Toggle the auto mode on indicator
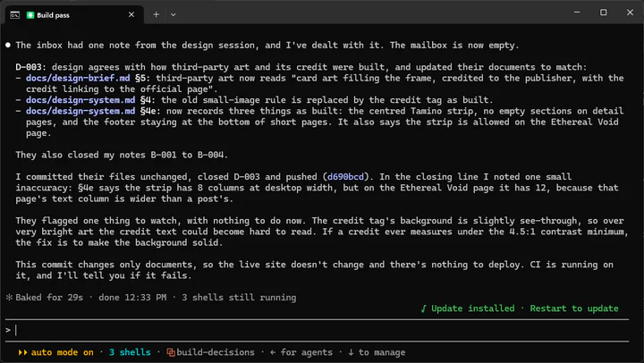The image size is (644, 363). pyautogui.click(x=62, y=352)
